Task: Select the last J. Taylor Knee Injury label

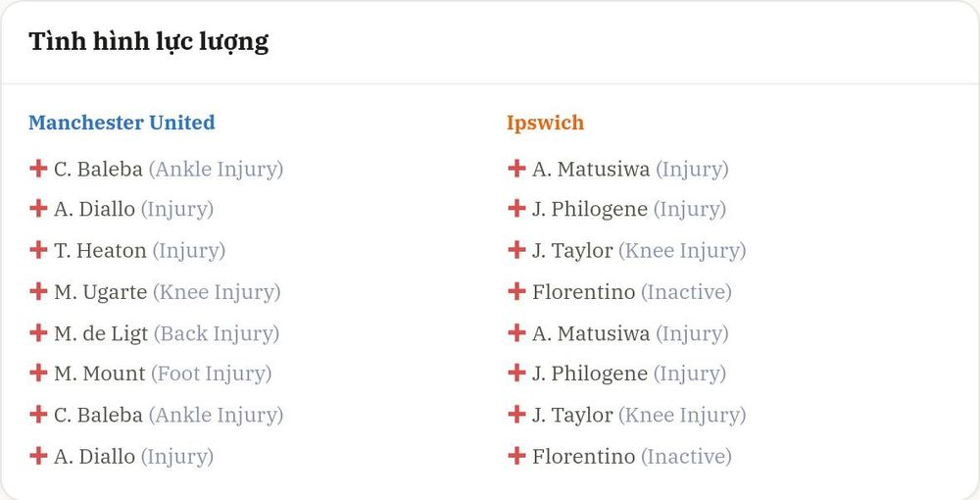Action: 682,416
